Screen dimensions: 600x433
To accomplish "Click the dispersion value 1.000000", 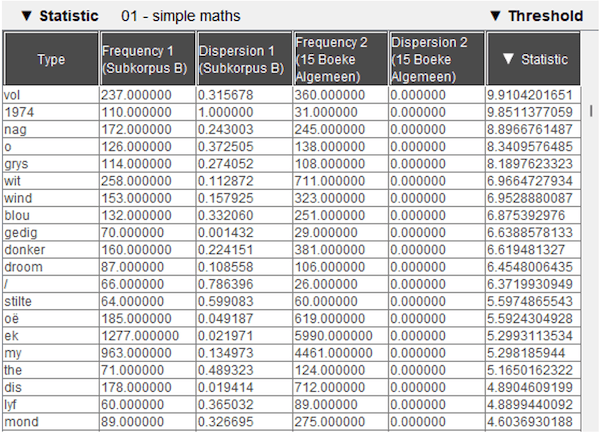I will coord(222,111).
